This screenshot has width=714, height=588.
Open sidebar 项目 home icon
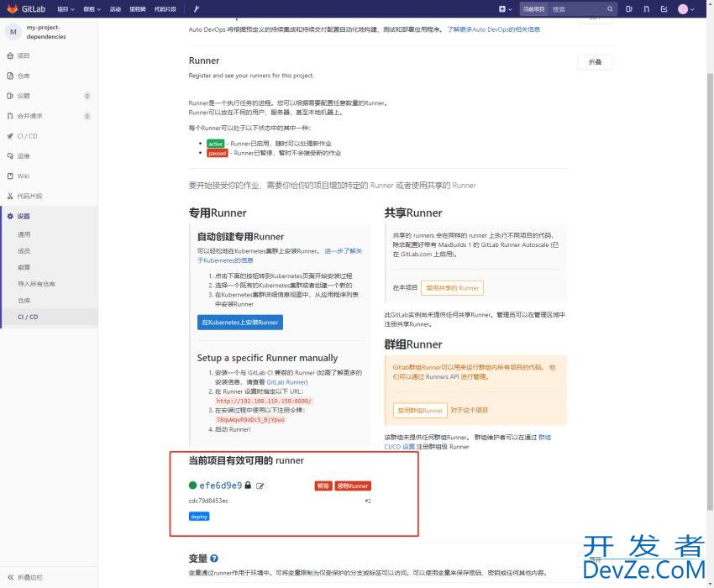tap(10, 55)
